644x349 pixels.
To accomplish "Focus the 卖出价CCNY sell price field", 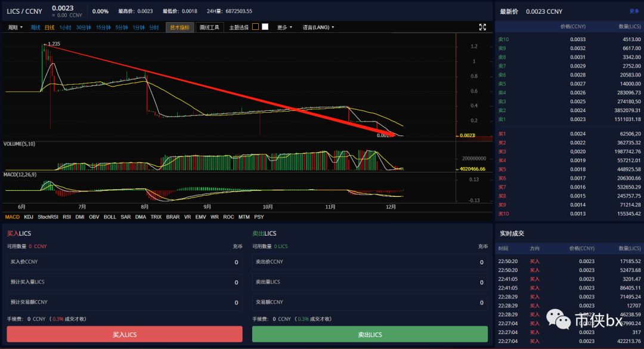I will [x=370, y=262].
